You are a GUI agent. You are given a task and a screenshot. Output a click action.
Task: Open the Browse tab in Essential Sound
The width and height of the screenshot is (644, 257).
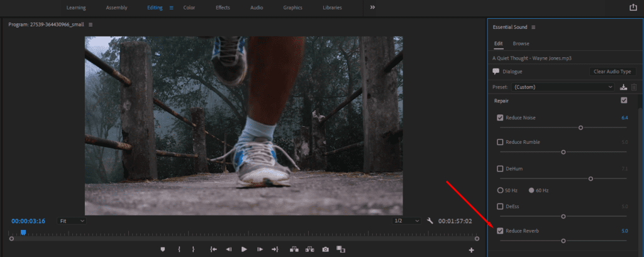click(521, 43)
